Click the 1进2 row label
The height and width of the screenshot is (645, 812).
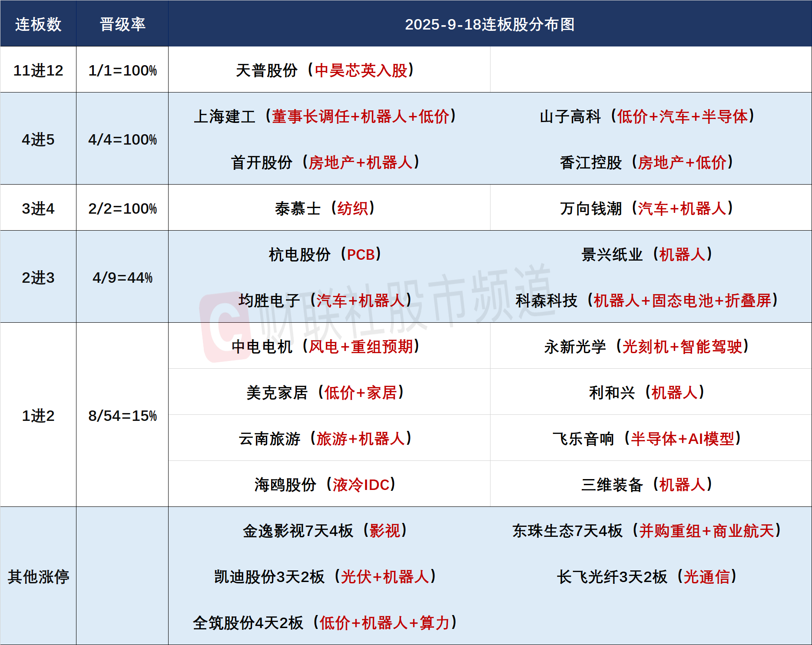click(38, 415)
